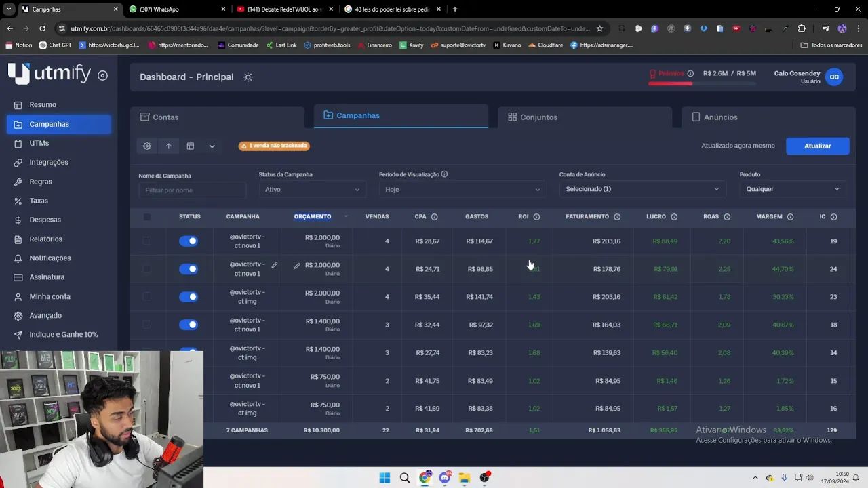868x488 pixels.
Task: Bookmark page with star icon
Action: pos(599,28)
